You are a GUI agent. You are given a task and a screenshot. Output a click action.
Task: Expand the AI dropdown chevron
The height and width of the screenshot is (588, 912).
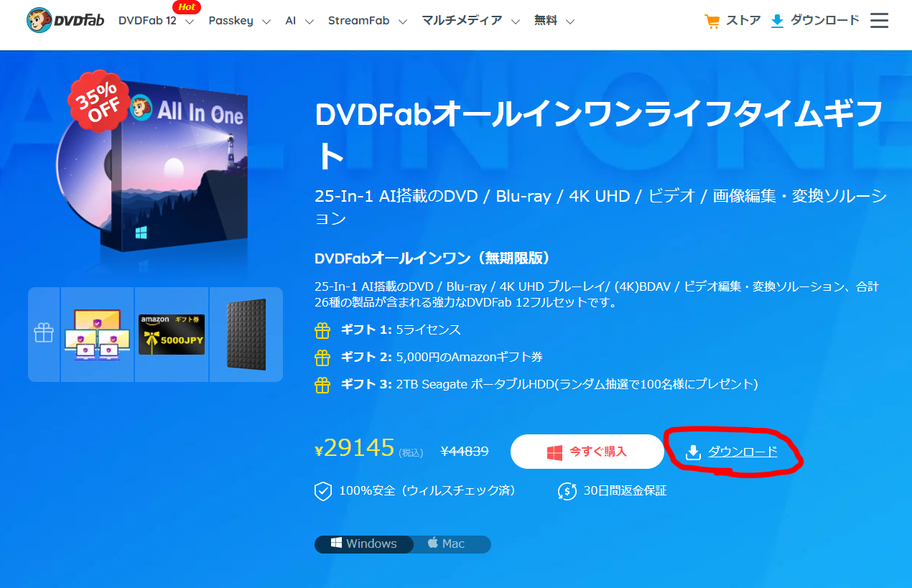click(310, 22)
